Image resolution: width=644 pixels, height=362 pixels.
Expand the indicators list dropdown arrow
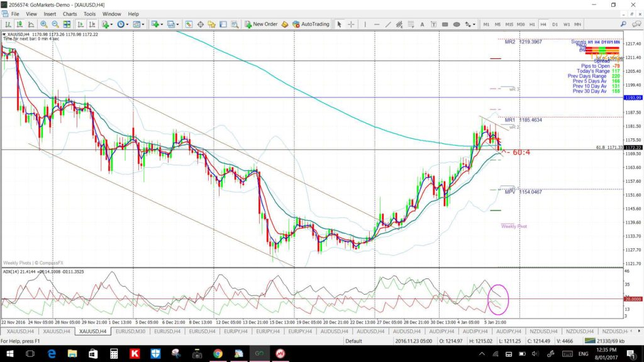111,25
